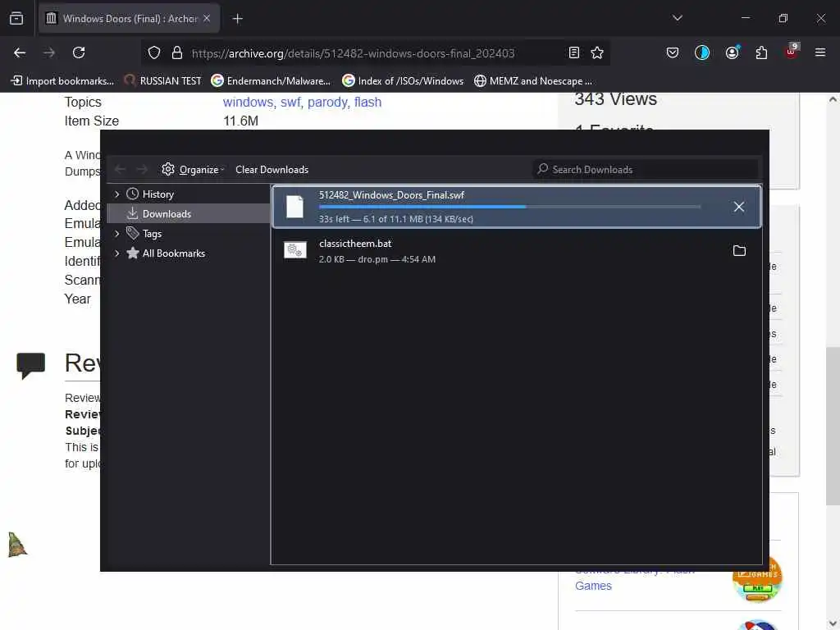Select All Bookmarks in the Library sidebar

[174, 253]
